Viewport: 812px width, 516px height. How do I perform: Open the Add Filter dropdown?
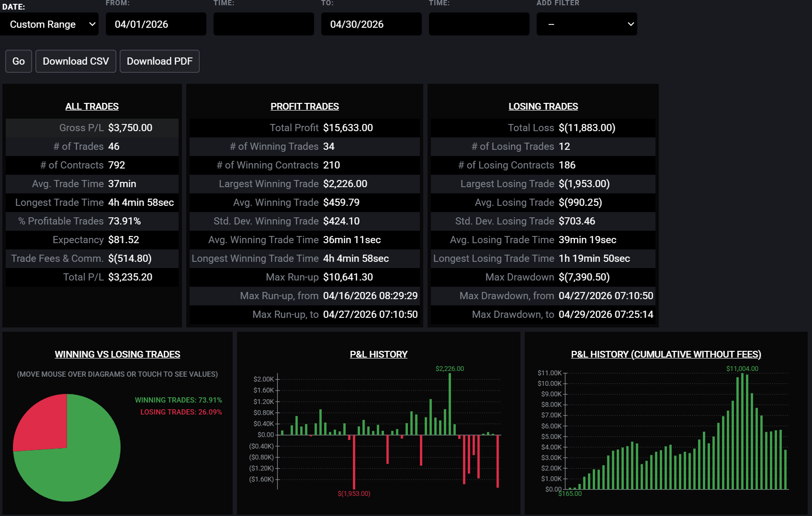(586, 24)
